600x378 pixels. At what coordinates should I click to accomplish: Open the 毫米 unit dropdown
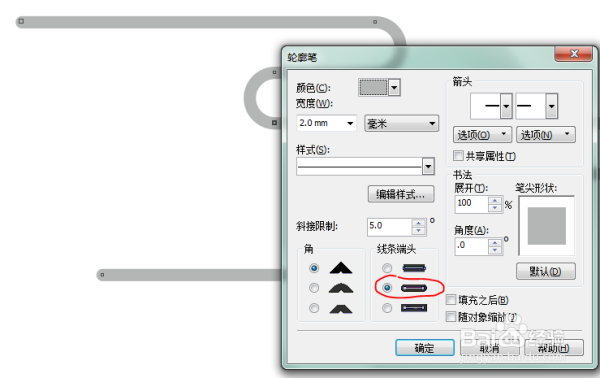(x=401, y=123)
